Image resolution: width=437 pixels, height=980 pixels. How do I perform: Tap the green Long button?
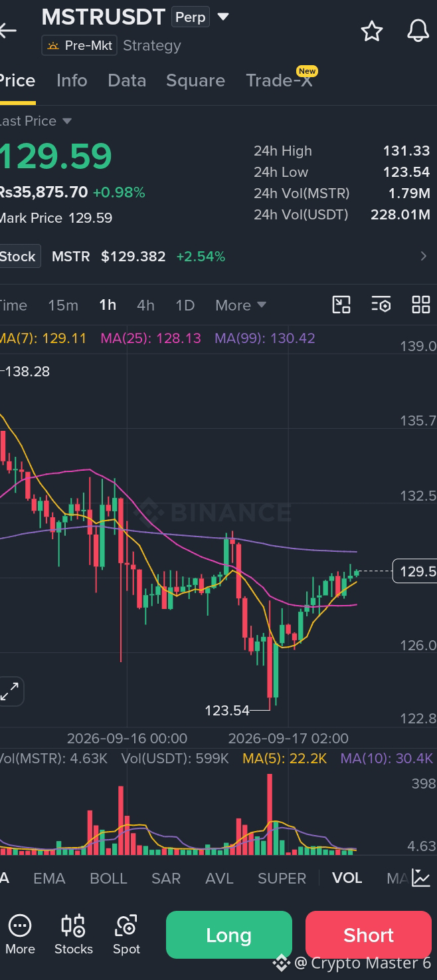pyautogui.click(x=229, y=935)
